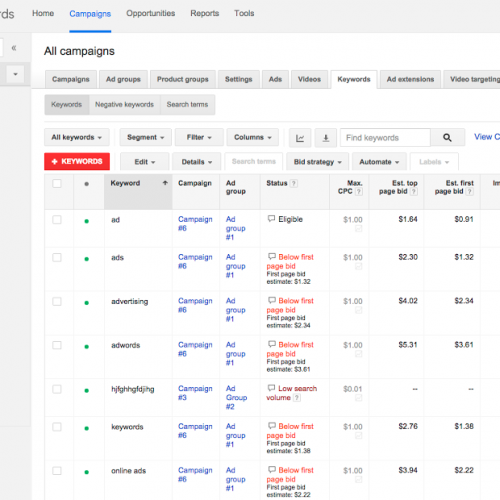Image resolution: width=500 pixels, height=500 pixels.
Task: Collapse the sidebar with double-chevron icon
Action: click(14, 48)
